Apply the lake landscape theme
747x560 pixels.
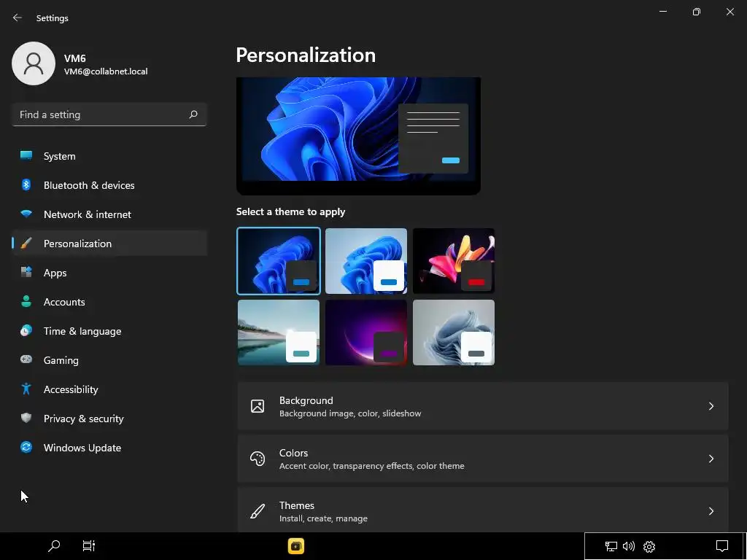pyautogui.click(x=279, y=332)
